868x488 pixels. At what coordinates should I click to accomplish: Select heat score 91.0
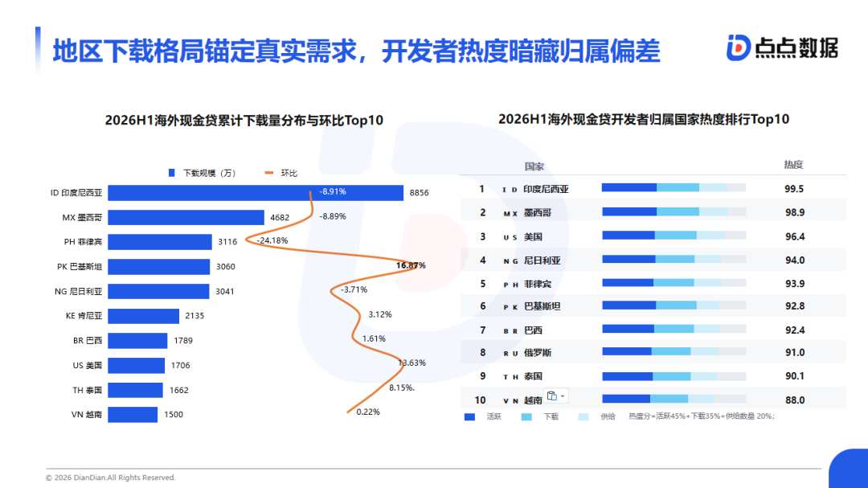794,352
